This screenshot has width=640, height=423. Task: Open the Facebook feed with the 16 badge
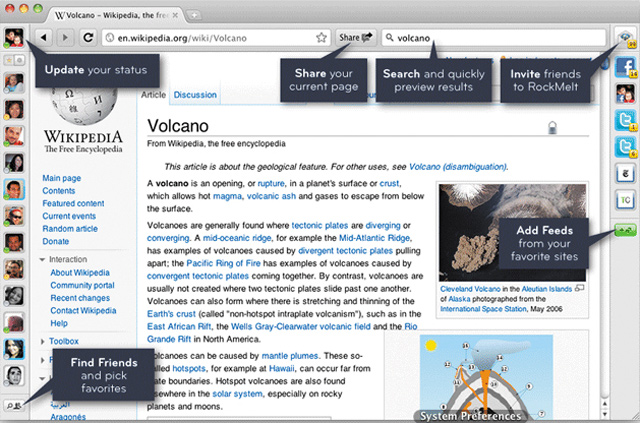[x=625, y=67]
